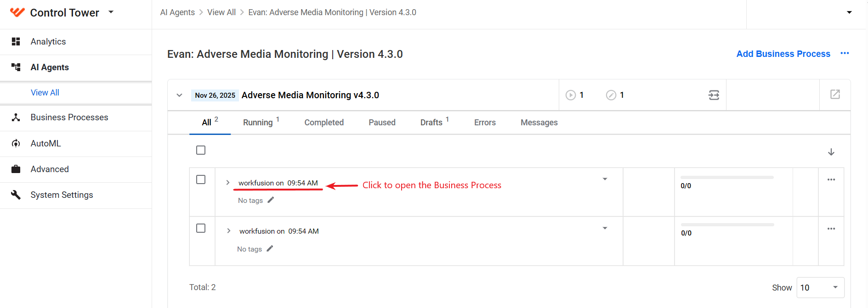This screenshot has height=308, width=868.
Task: Click the second row 0/0 progress bar
Action: 727,225
